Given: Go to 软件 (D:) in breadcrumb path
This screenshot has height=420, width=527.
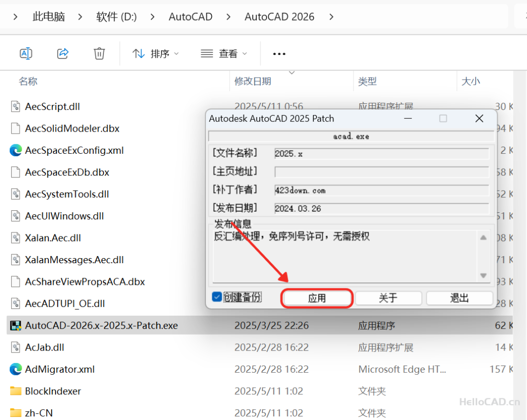Looking at the screenshot, I should click(116, 17).
